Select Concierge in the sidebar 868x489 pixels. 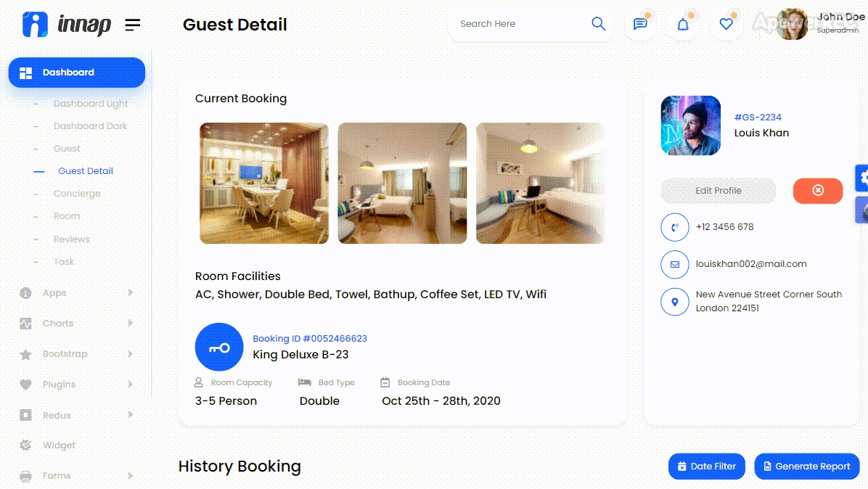click(77, 194)
